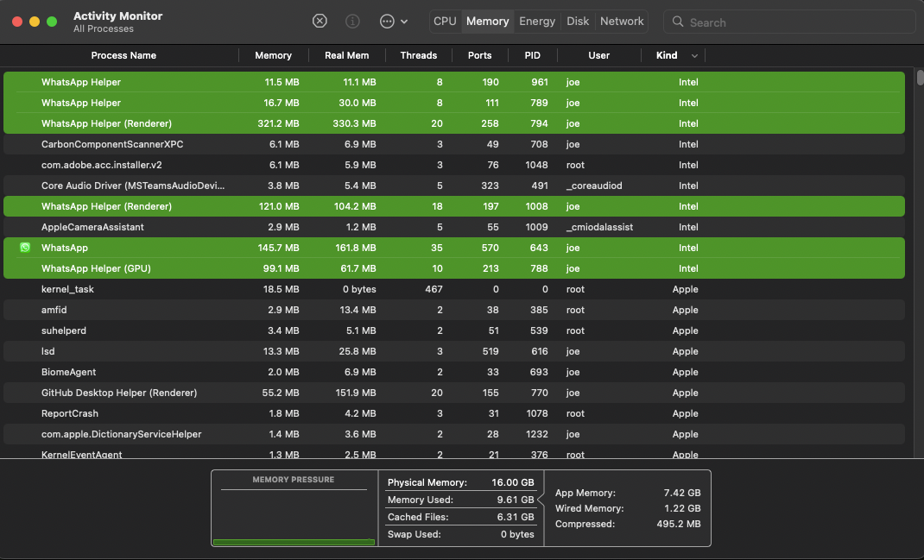The height and width of the screenshot is (560, 924).
Task: Click the Compressed 495.2 MB value
Action: coord(678,524)
